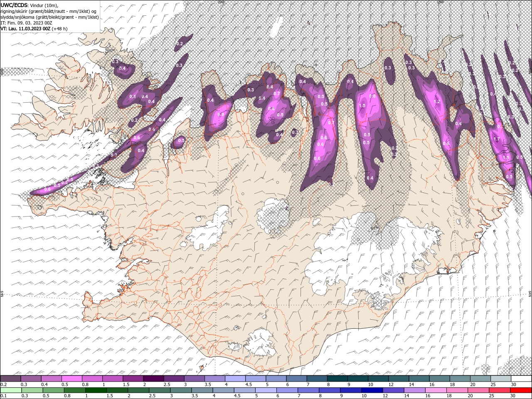Click the deep blue 10 swatch, bottom legend

click(x=372, y=390)
